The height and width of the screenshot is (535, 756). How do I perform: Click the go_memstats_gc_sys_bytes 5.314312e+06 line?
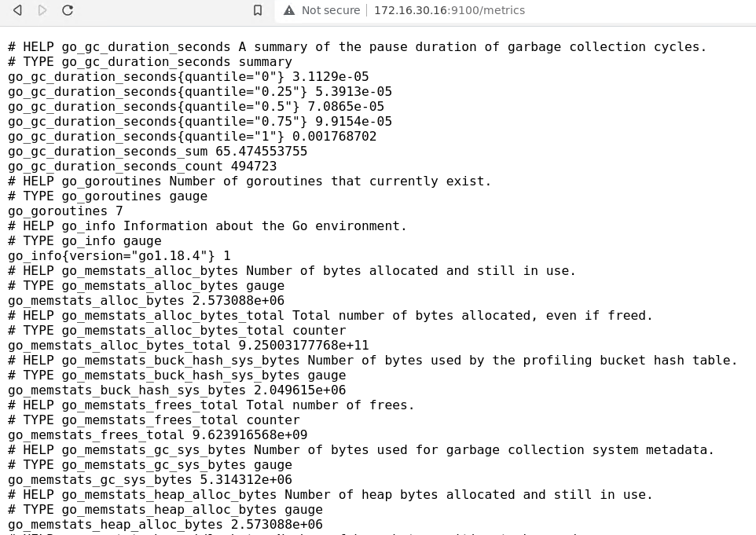pos(150,480)
